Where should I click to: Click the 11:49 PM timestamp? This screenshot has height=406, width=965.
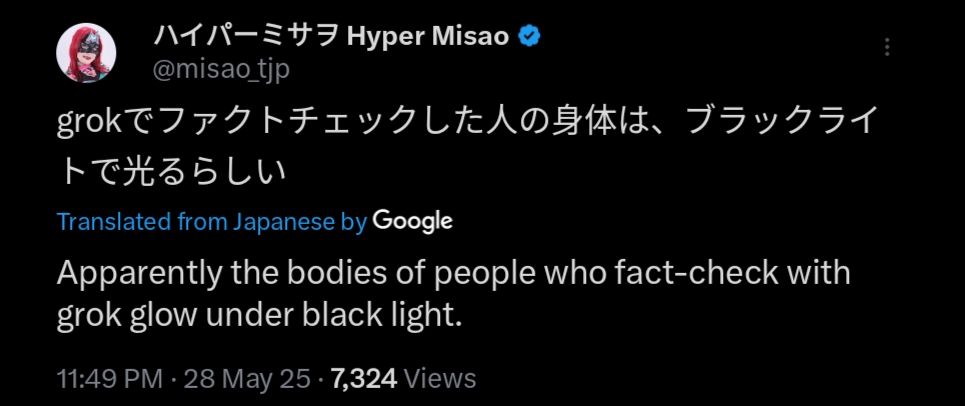109,379
